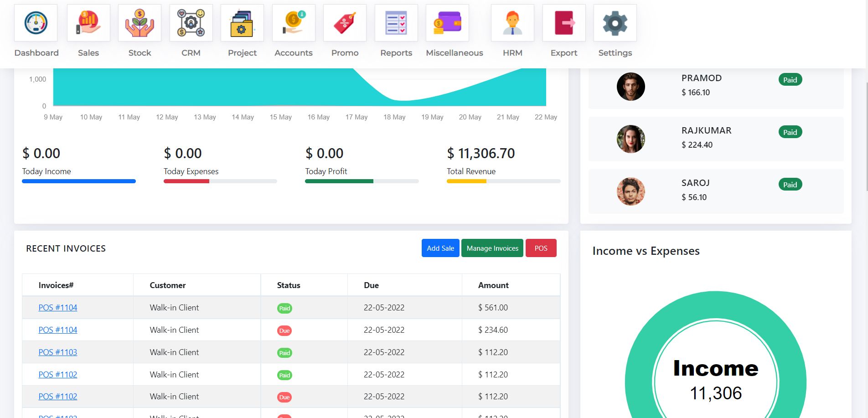Click Walk-in Client in the $ 561.00 row
The width and height of the screenshot is (868, 418).
pos(174,308)
